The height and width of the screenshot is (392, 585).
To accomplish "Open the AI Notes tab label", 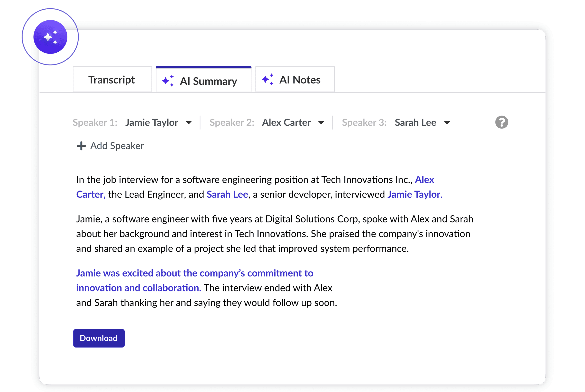I will (x=300, y=80).
